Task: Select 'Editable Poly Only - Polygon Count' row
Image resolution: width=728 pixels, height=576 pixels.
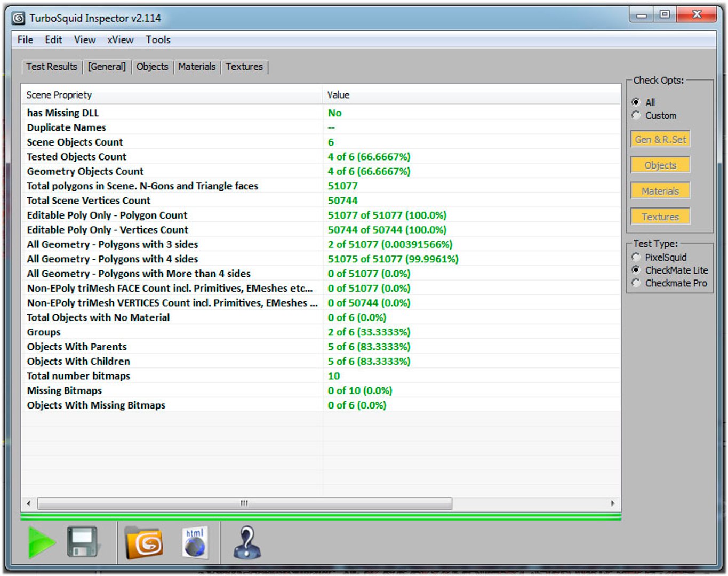Action: tap(321, 215)
